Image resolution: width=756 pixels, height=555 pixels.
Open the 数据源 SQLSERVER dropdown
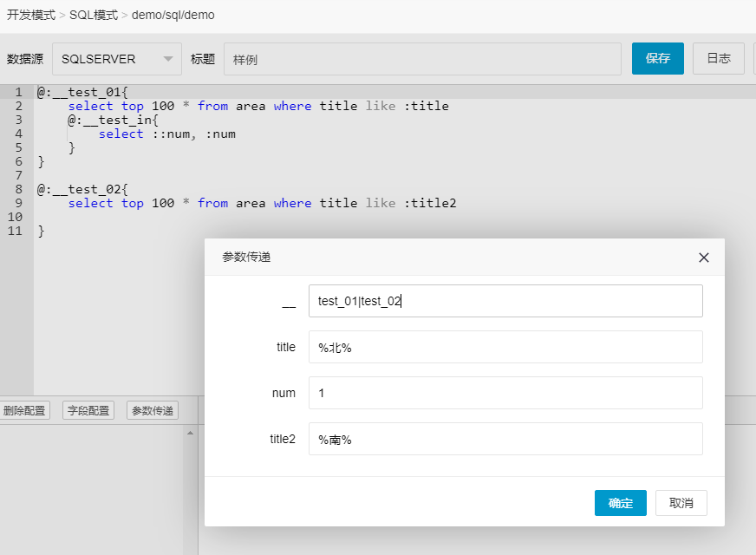tap(117, 59)
